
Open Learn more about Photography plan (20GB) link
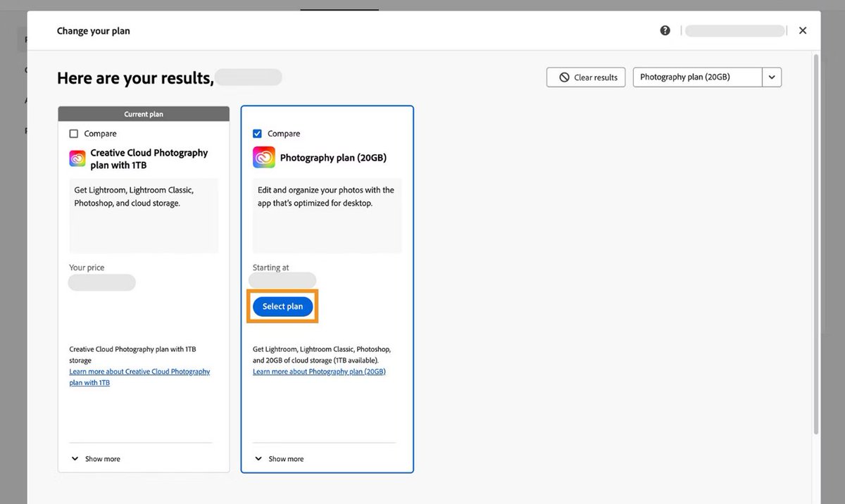(x=319, y=372)
